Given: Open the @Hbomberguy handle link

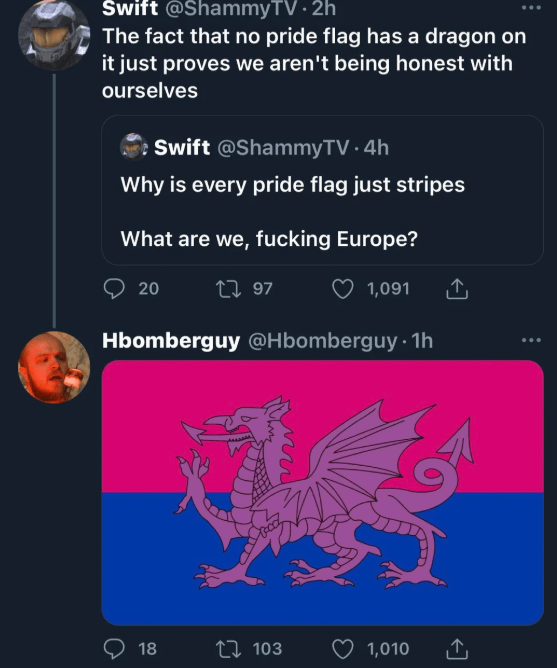Looking at the screenshot, I should 322,341.
